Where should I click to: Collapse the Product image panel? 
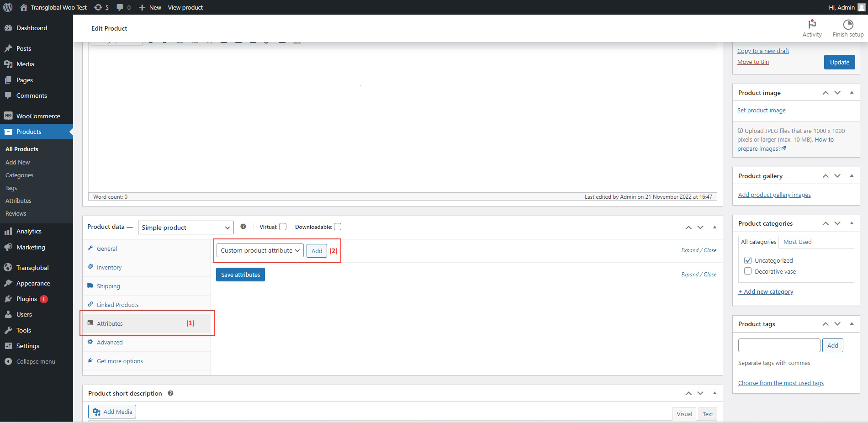coord(852,93)
